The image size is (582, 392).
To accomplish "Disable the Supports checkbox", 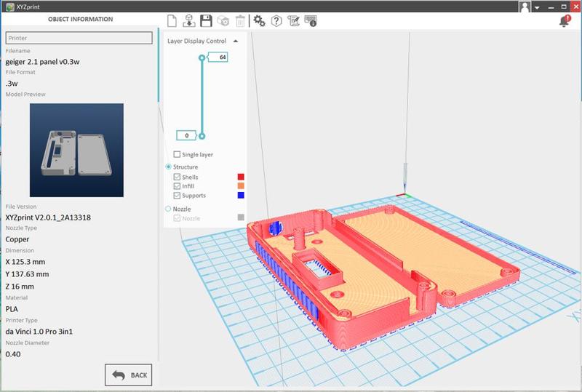I will [177, 196].
